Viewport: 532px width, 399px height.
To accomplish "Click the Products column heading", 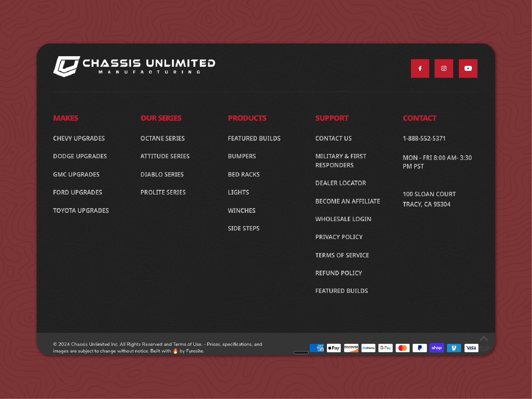I will pos(247,118).
